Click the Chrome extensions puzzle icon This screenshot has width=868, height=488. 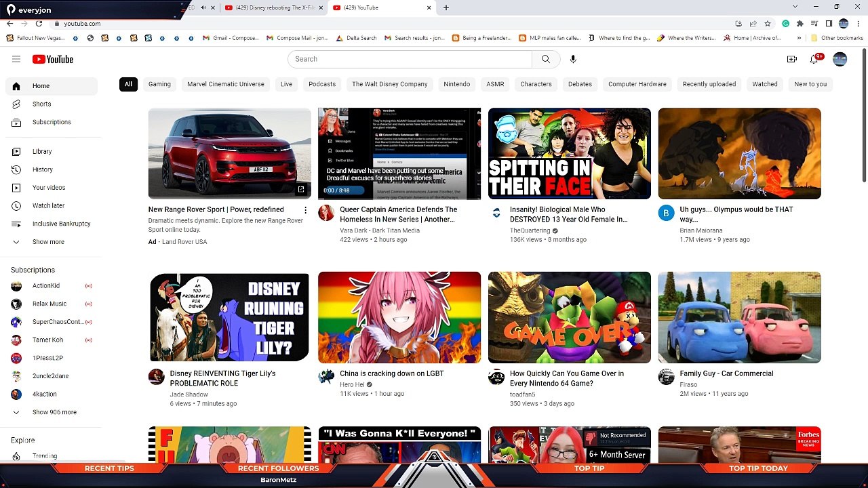click(800, 24)
